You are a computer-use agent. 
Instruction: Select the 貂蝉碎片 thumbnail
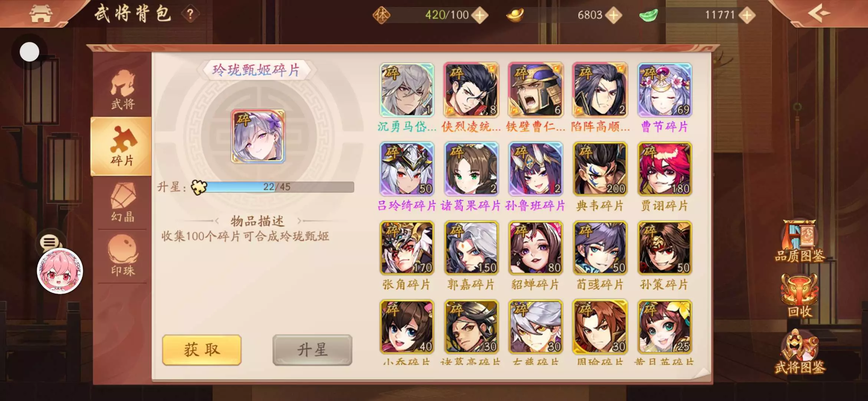tap(536, 248)
